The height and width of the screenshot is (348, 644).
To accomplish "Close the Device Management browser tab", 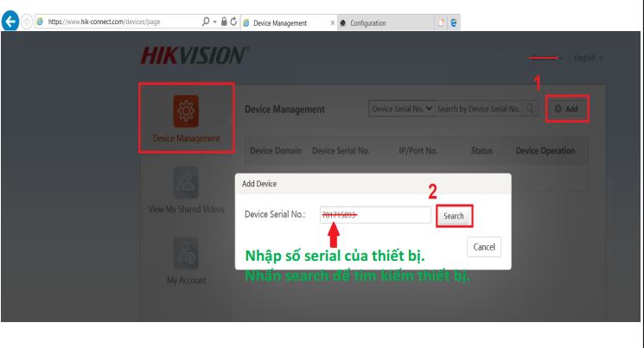I will tap(332, 23).
